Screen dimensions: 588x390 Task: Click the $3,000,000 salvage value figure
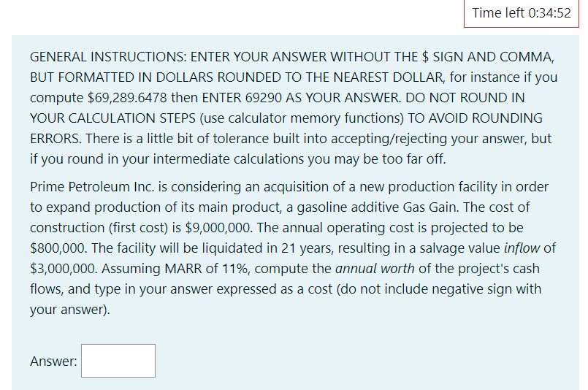63,269
